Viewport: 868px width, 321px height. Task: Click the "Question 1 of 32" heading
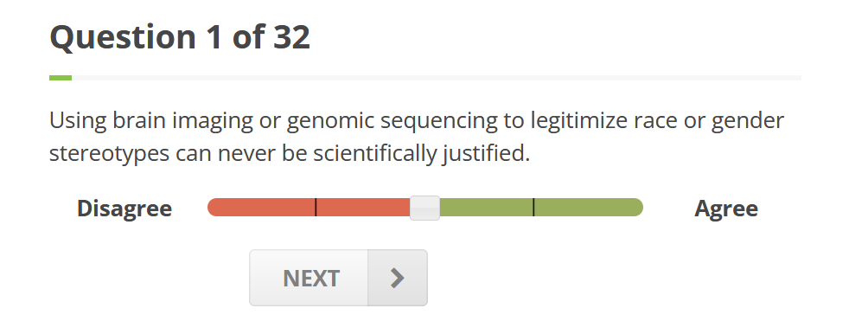180,37
